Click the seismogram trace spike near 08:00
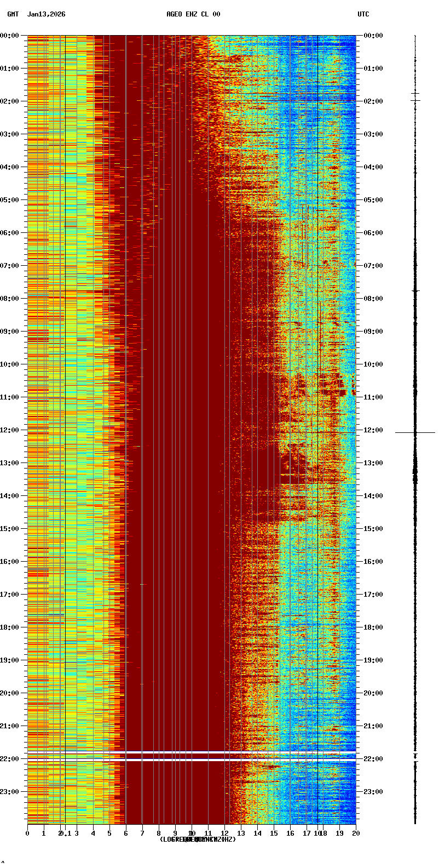The height and width of the screenshot is (868, 439). pyautogui.click(x=415, y=291)
